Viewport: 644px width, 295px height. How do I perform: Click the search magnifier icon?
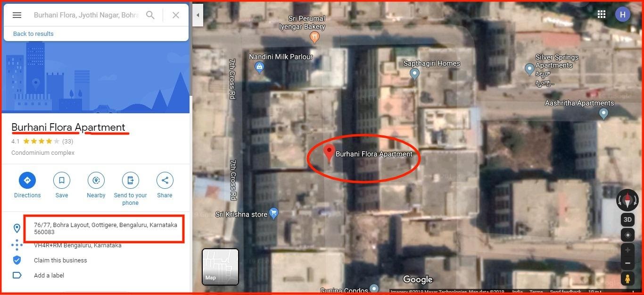150,15
